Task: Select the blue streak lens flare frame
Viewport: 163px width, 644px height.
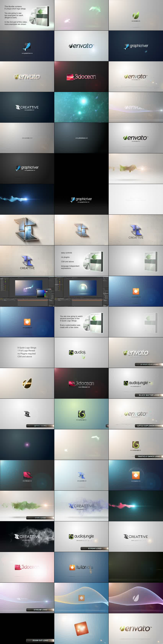Action: [x=27, y=199]
